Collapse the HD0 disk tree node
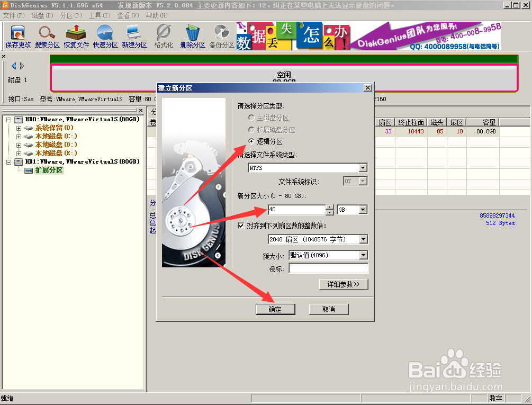This screenshot has height=405, width=532. [9, 120]
